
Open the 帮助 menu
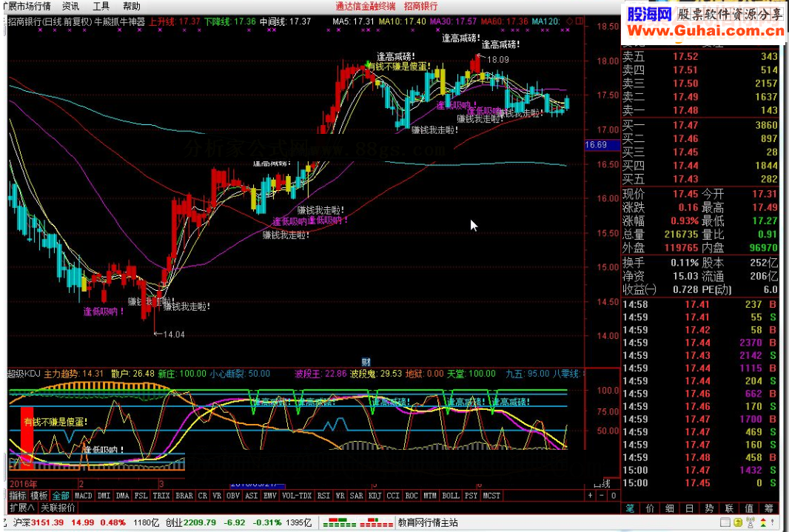tap(131, 6)
